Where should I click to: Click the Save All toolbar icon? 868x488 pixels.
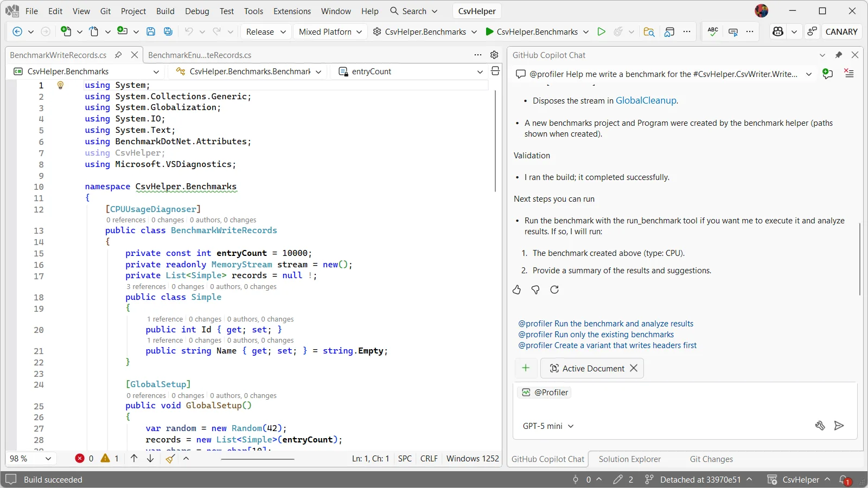[168, 31]
